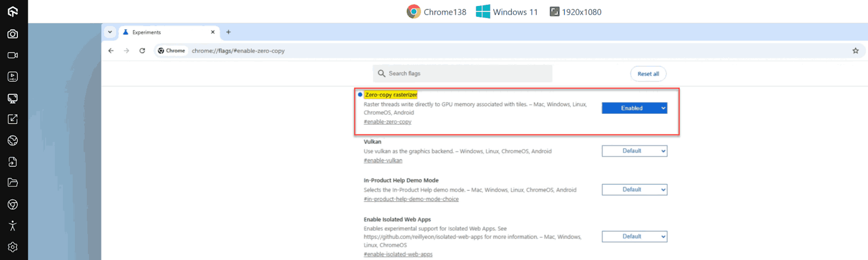The width and height of the screenshot is (868, 260).
Task: Reload the chrome flags page
Action: pyautogui.click(x=142, y=51)
